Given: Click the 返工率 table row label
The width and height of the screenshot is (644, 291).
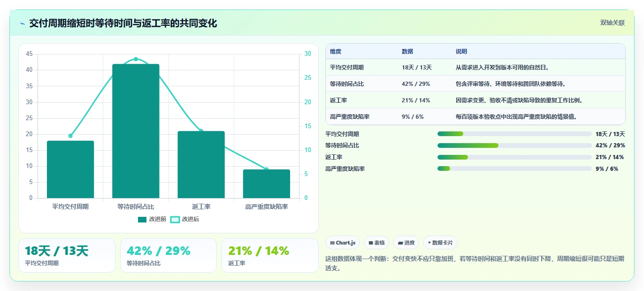Looking at the screenshot, I should pos(338,100).
